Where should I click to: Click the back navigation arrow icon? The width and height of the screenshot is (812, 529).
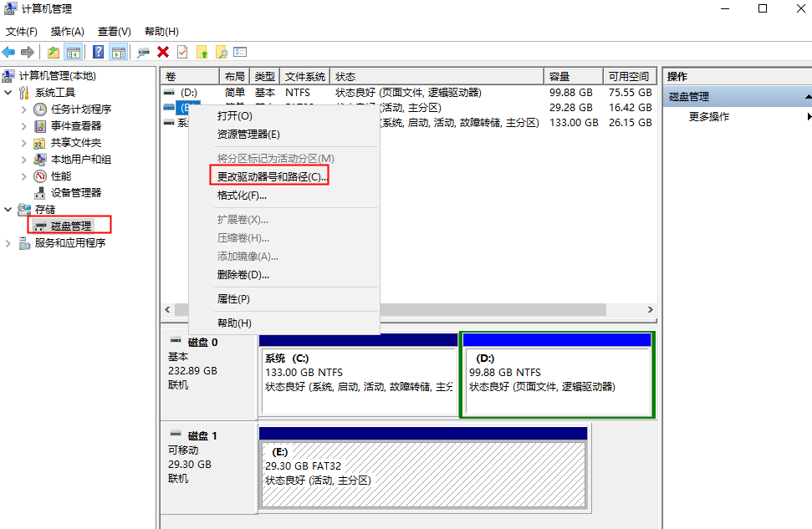[8, 52]
